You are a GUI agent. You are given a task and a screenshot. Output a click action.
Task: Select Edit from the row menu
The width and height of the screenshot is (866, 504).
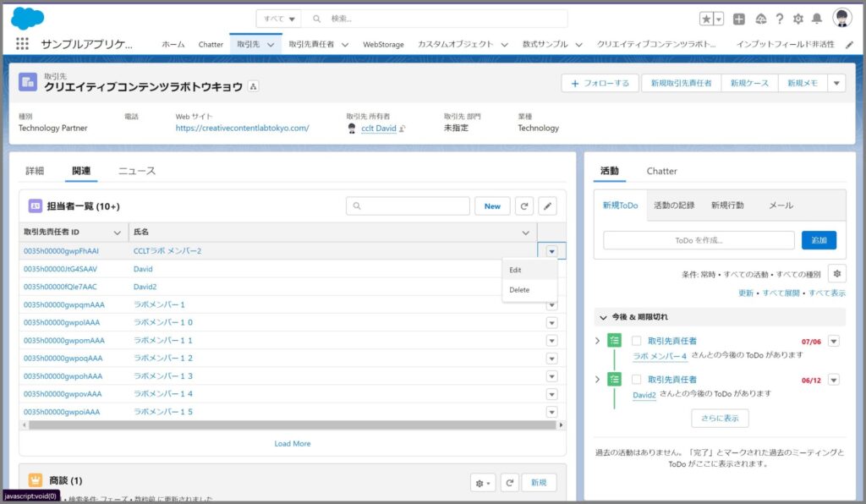click(x=516, y=270)
